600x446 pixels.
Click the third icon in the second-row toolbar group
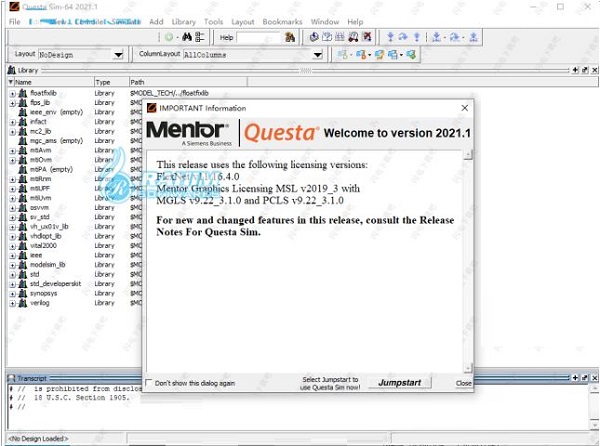point(379,55)
